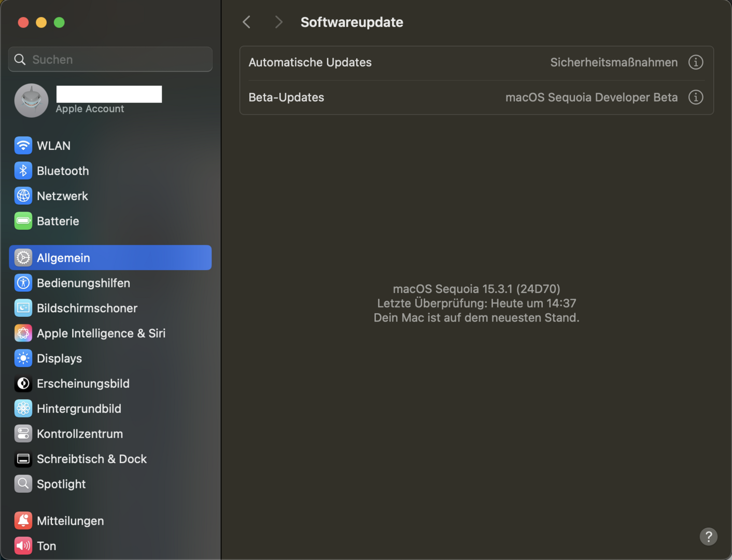
Task: Click the Allgemein gear icon
Action: point(23,258)
